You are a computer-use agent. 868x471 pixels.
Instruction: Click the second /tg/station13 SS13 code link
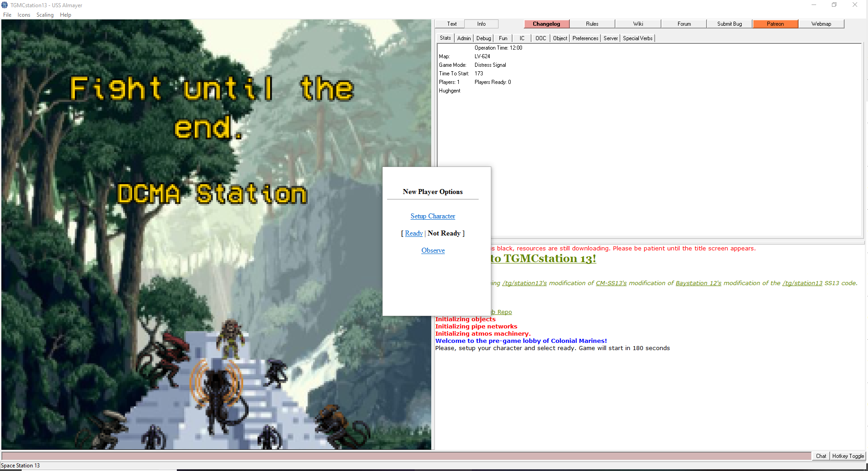pyautogui.click(x=803, y=283)
